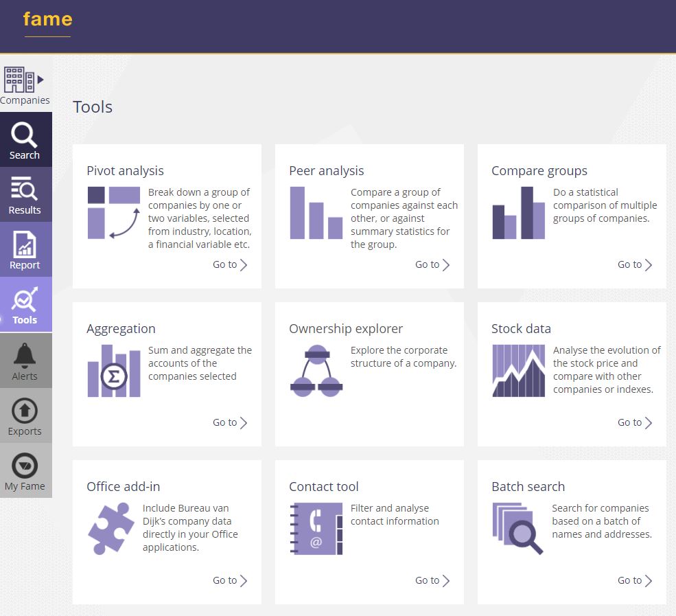Click the Peer analysis bar chart icon
Screen dimensions: 676x616
click(316, 213)
